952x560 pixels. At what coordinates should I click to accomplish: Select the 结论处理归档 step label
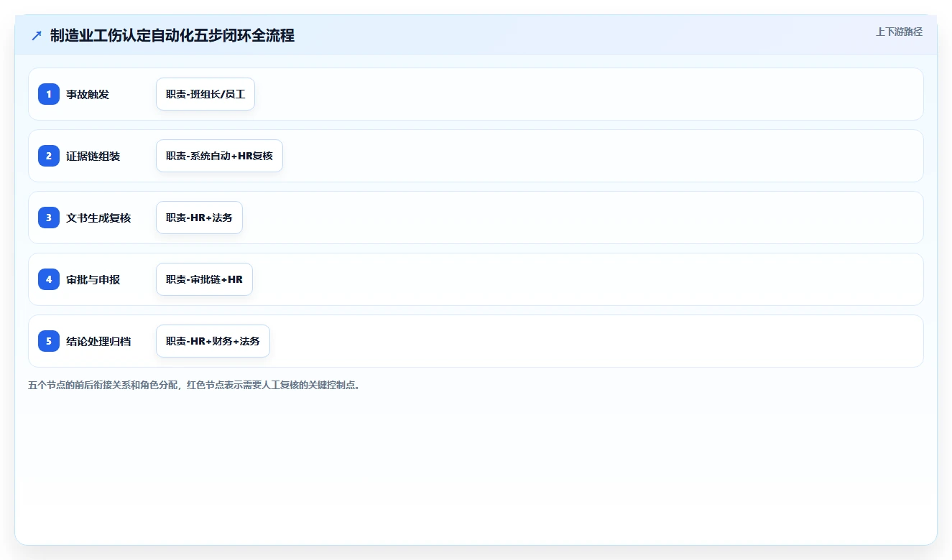[98, 341]
